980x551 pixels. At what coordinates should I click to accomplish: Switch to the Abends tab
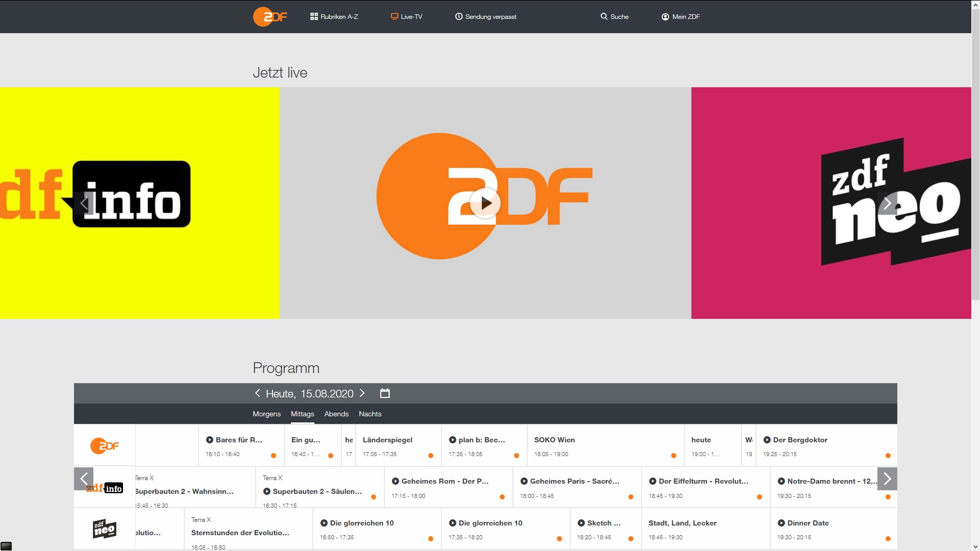pyautogui.click(x=336, y=414)
